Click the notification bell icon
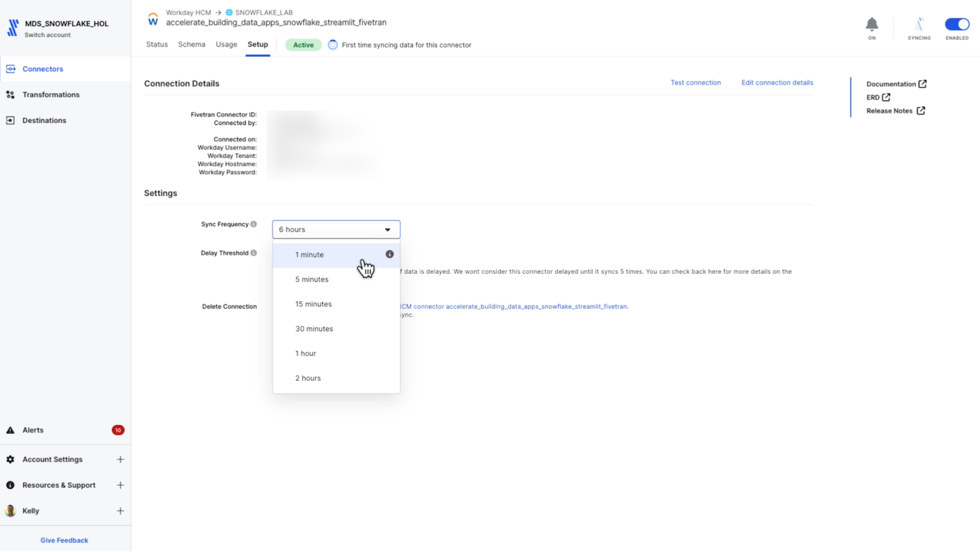The image size is (980, 552). click(x=872, y=25)
